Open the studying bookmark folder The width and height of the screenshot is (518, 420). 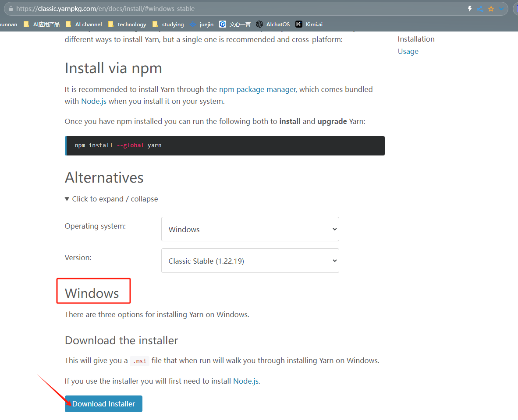point(168,25)
